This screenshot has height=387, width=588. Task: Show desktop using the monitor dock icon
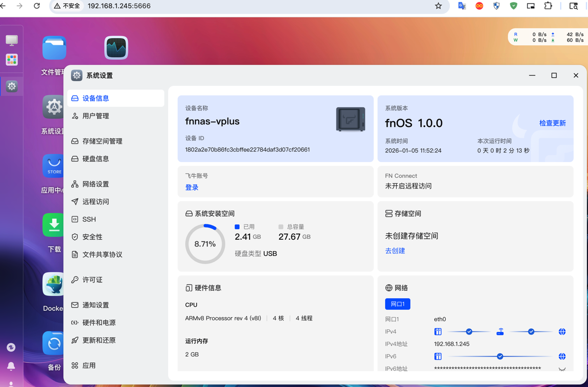(x=11, y=40)
